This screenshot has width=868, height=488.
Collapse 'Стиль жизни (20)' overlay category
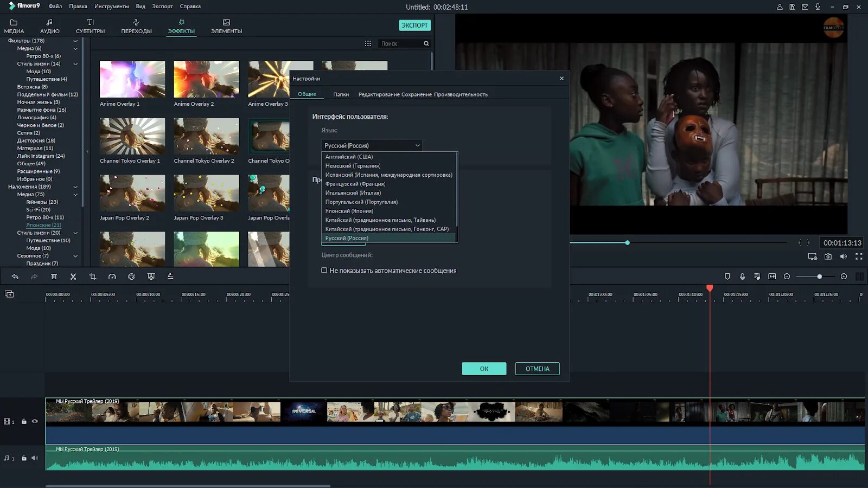pyautogui.click(x=75, y=233)
